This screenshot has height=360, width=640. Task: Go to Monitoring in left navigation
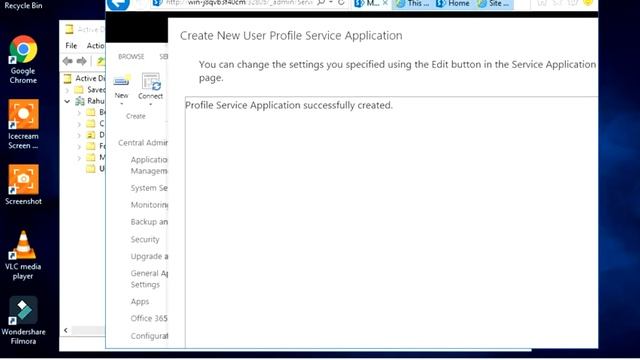click(x=149, y=204)
